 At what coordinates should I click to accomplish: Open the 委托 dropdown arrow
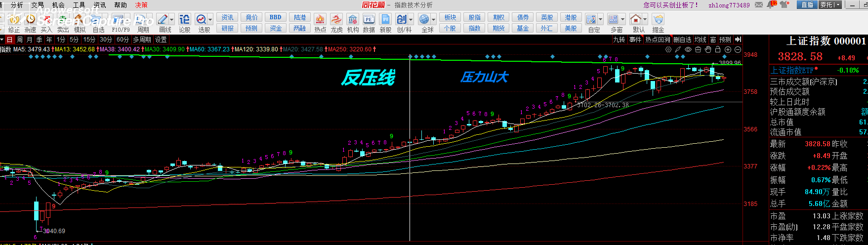click(x=838, y=5)
